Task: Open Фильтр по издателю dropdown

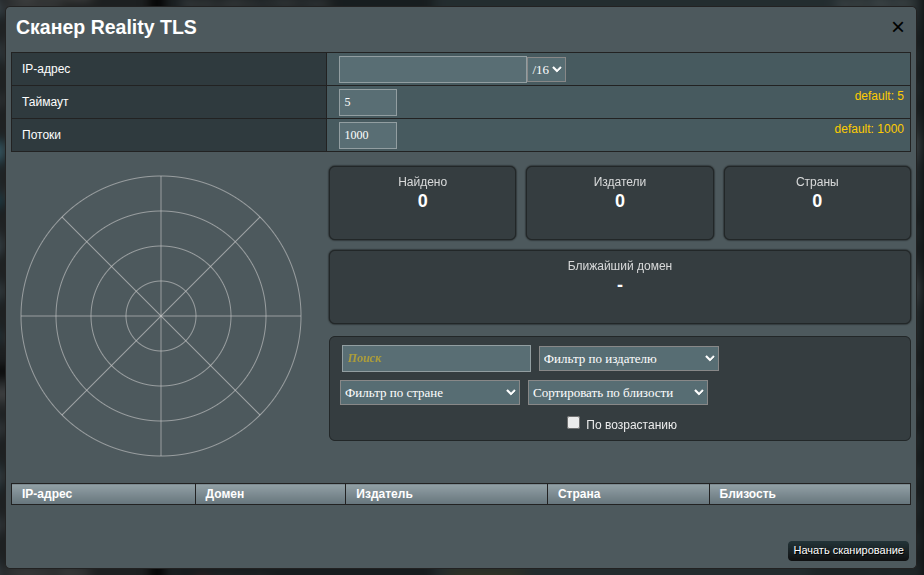Action: 629,359
